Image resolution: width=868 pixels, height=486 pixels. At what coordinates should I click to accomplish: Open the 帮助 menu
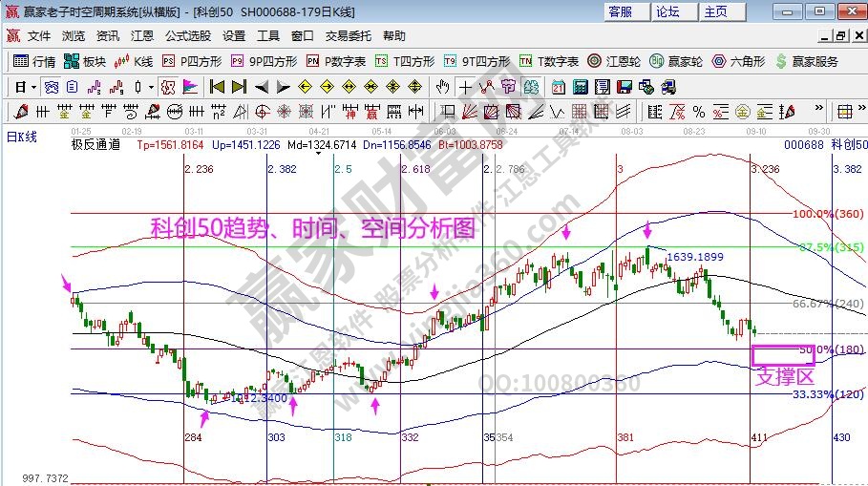(x=394, y=36)
